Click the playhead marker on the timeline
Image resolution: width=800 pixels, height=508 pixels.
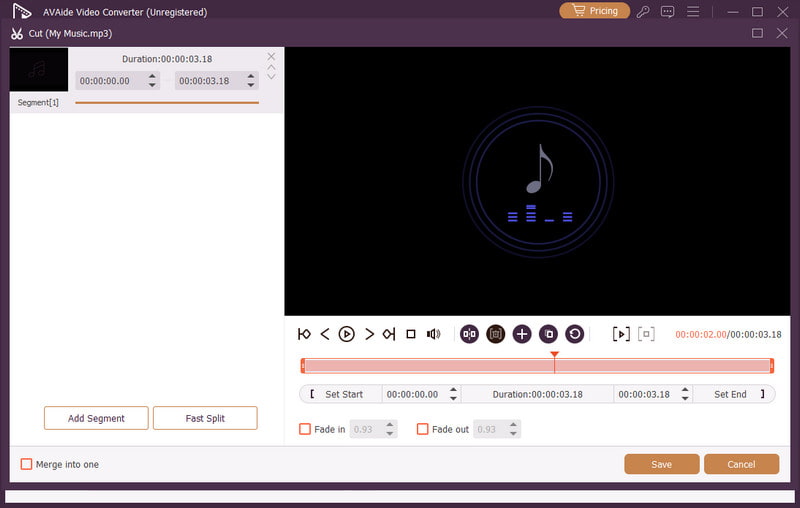coord(555,354)
